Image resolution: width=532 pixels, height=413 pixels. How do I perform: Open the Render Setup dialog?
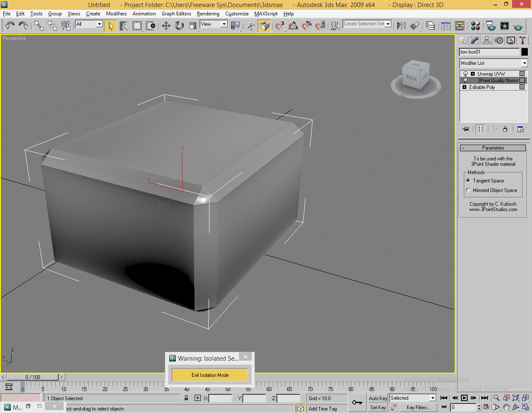pos(491,26)
